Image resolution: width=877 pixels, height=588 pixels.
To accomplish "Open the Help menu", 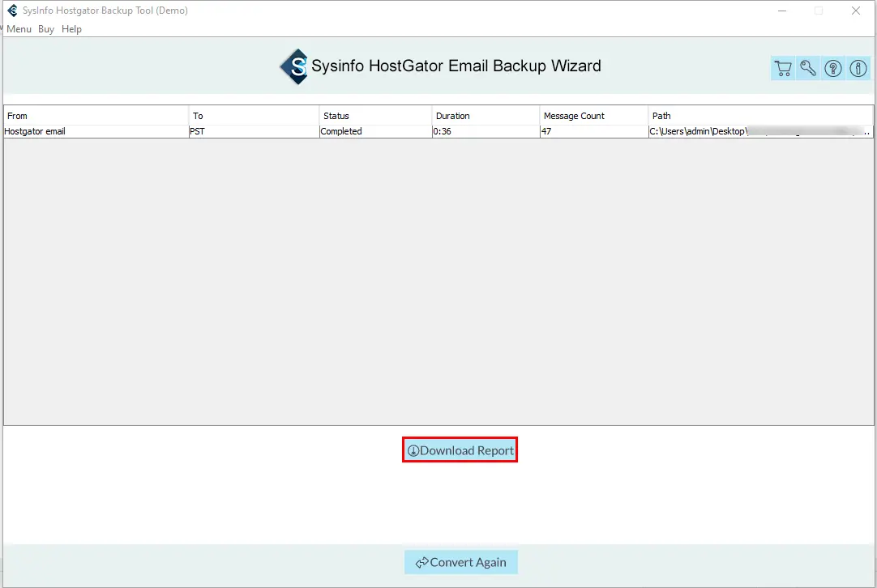I will pyautogui.click(x=71, y=29).
